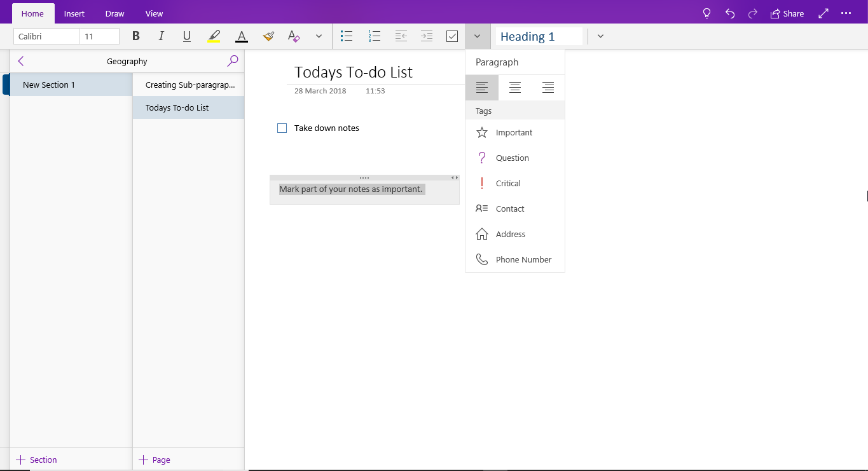Create a bulleted list

click(347, 36)
